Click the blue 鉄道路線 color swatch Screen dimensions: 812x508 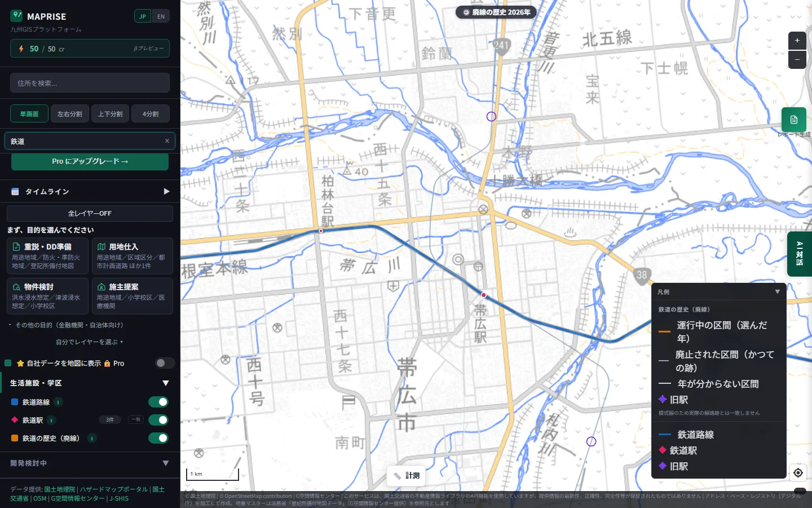point(15,402)
